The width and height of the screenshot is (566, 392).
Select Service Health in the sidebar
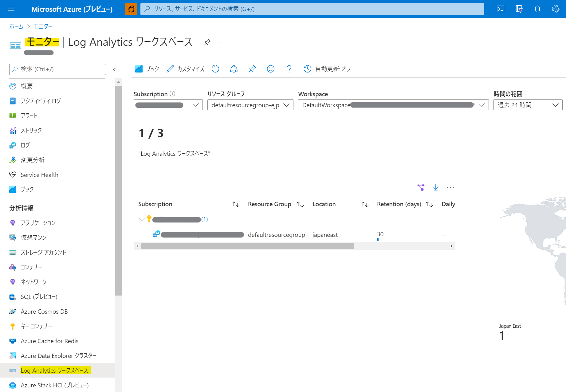click(39, 174)
